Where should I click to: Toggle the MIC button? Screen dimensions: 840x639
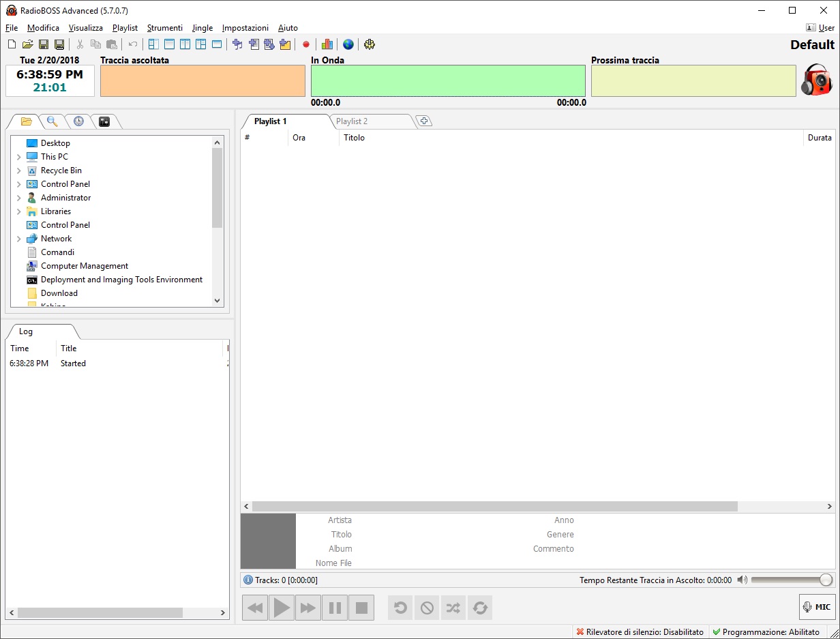point(817,607)
